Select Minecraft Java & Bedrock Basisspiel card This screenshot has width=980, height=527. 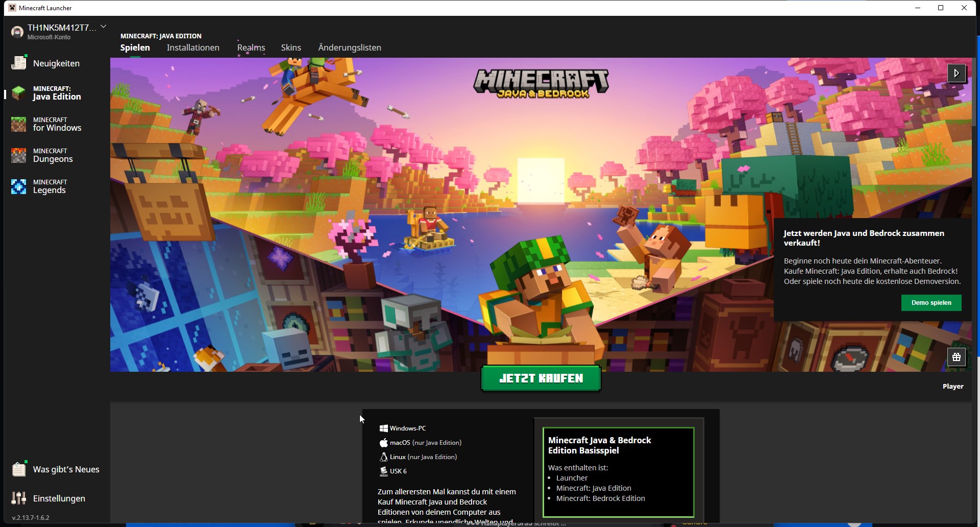coord(618,472)
